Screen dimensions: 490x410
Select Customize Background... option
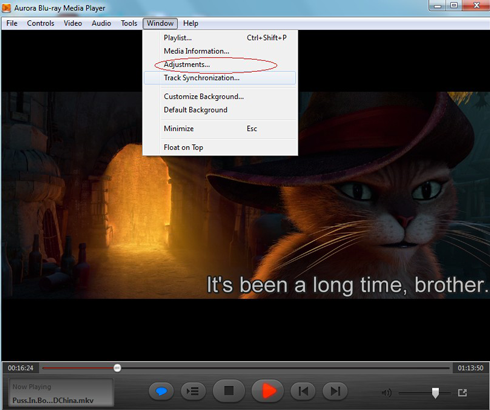pos(220,96)
